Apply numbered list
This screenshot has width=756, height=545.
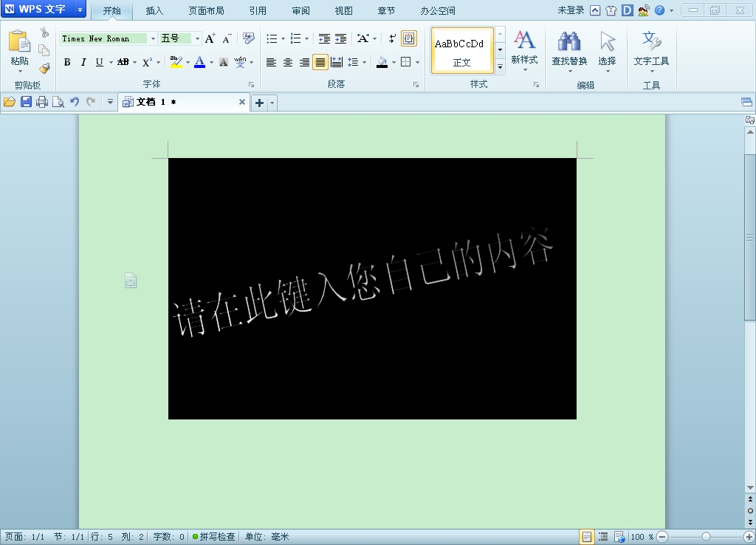[x=295, y=38]
